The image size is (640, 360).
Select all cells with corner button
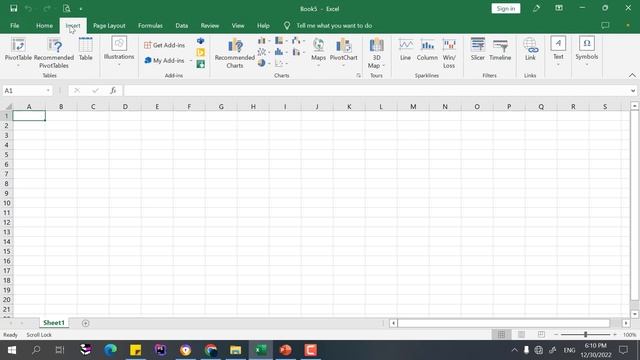point(8,107)
